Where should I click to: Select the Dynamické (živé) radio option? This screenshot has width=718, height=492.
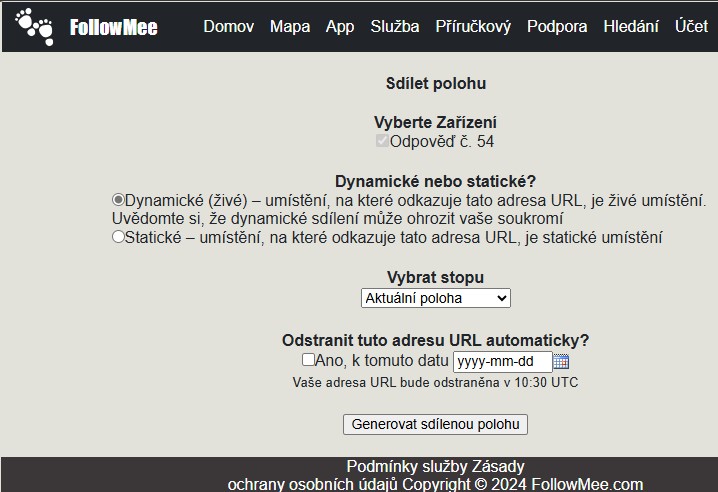[119, 200]
